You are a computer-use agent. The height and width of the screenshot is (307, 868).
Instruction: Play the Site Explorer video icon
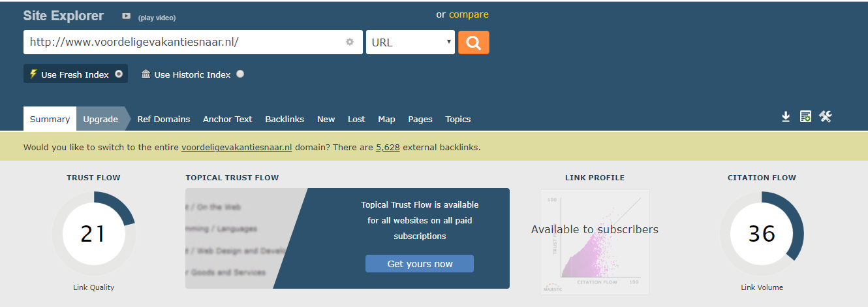tap(127, 16)
